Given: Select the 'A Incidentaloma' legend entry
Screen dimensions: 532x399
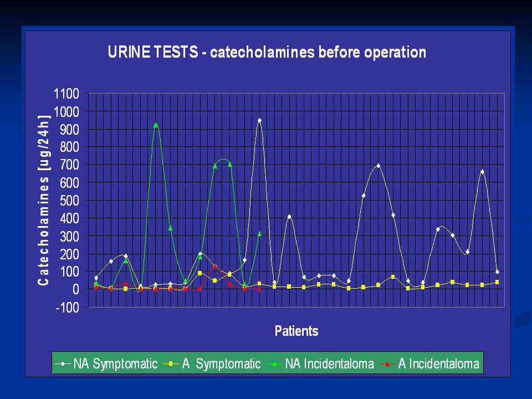Looking at the screenshot, I should 429,364.
